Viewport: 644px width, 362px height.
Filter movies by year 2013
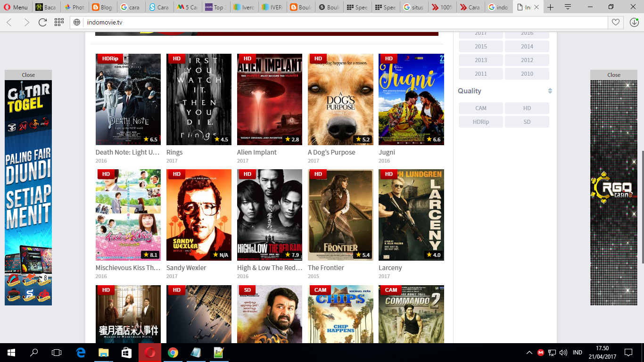[x=481, y=60]
